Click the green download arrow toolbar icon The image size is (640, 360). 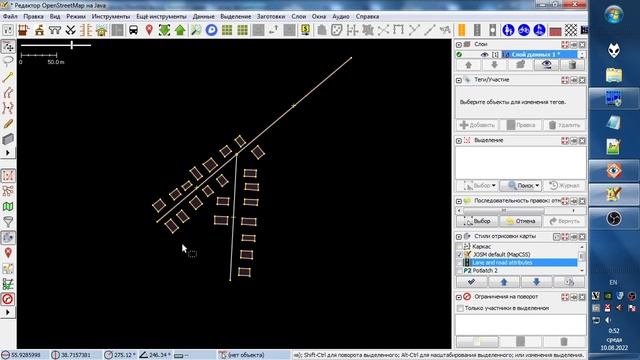coord(164,30)
